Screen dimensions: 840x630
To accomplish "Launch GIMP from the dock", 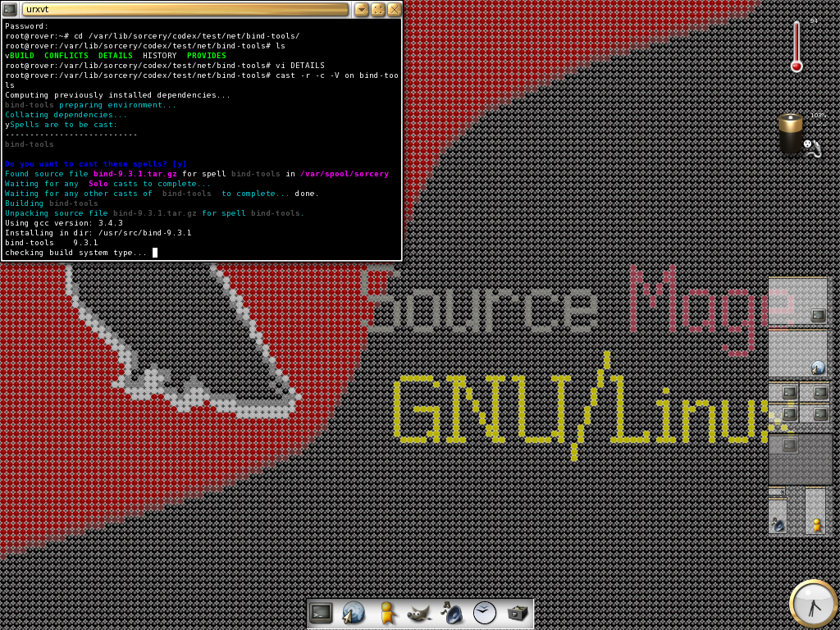I will (419, 613).
